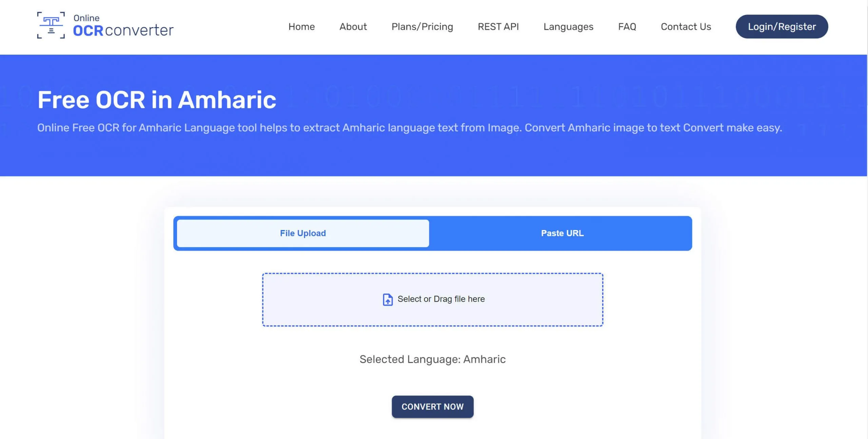Open the Contact Us page
This screenshot has width=868, height=439.
[x=686, y=26]
